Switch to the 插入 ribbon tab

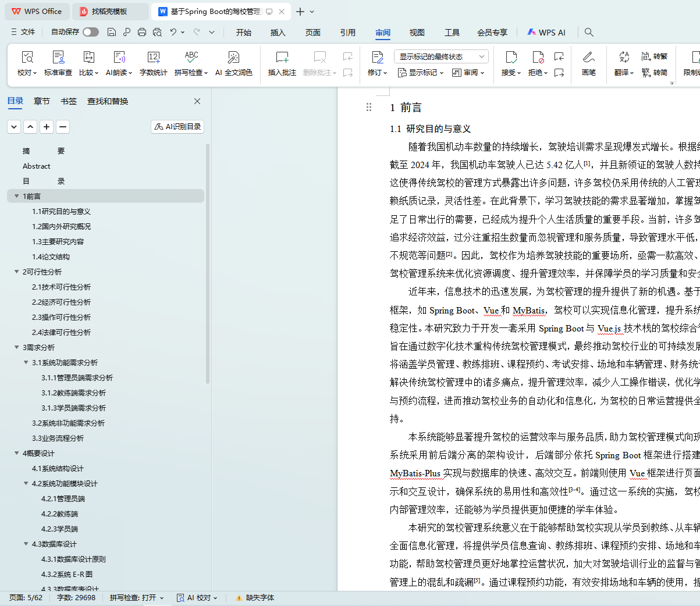[278, 33]
